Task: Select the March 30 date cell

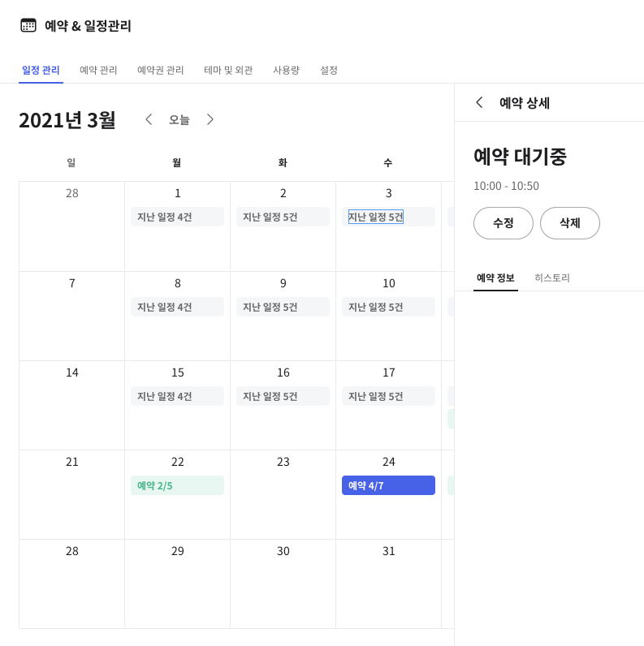Action: coord(283,583)
